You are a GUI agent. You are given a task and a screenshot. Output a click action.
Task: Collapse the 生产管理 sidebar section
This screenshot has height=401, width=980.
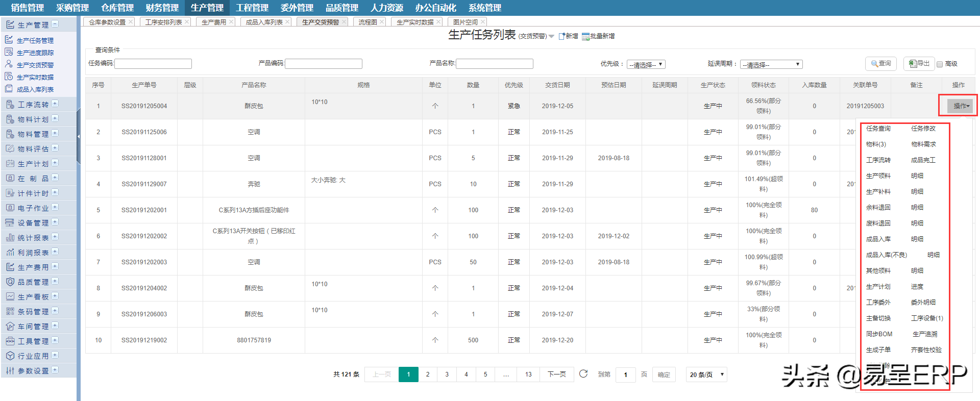click(x=55, y=24)
